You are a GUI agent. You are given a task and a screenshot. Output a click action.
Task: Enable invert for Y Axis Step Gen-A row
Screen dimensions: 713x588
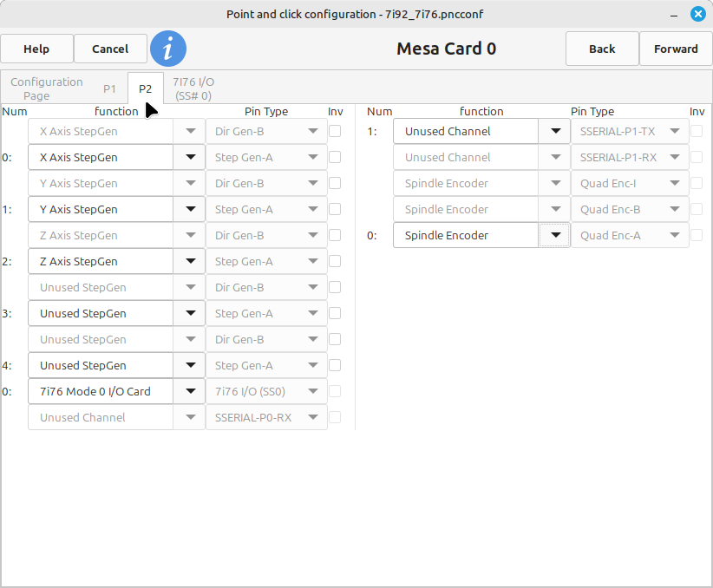click(x=335, y=209)
